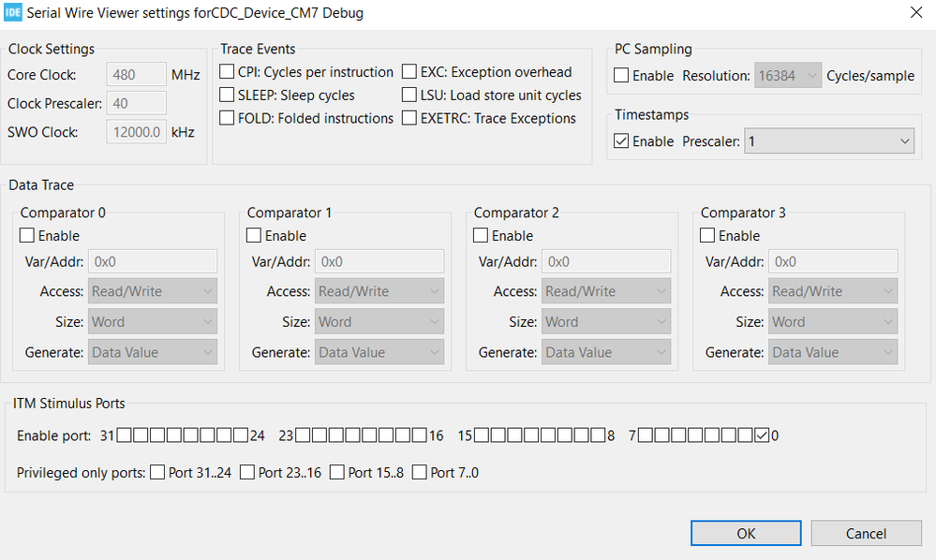936x560 pixels.
Task: Enable EXC: Exception overhead trace event
Action: (x=409, y=71)
